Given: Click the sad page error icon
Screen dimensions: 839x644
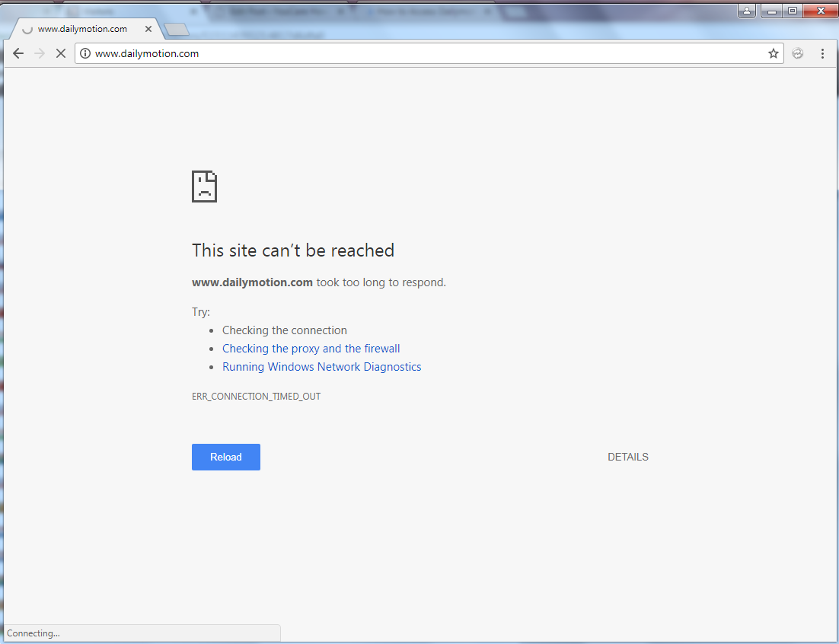Looking at the screenshot, I should [204, 187].
